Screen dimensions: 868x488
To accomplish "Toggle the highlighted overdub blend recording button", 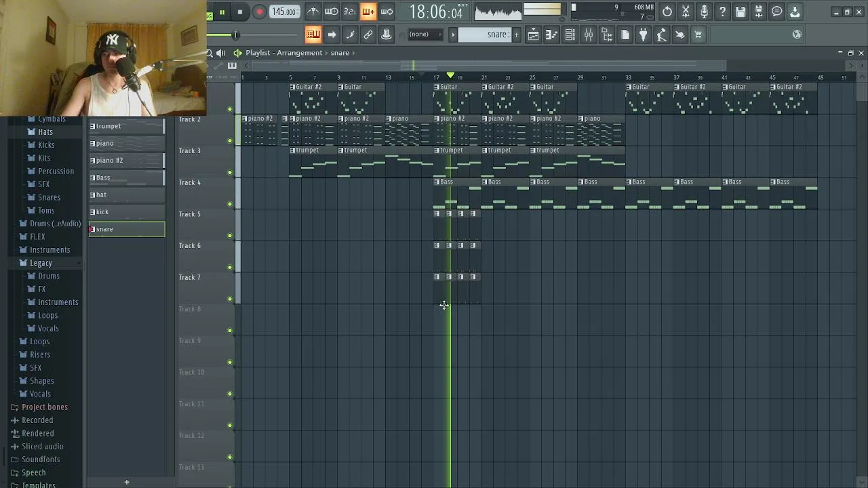I will coord(368,12).
